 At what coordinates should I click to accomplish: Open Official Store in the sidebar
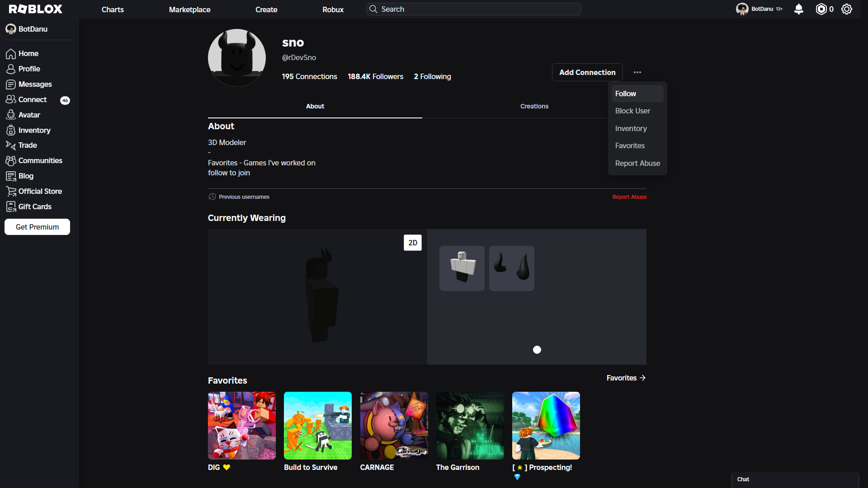(40, 191)
